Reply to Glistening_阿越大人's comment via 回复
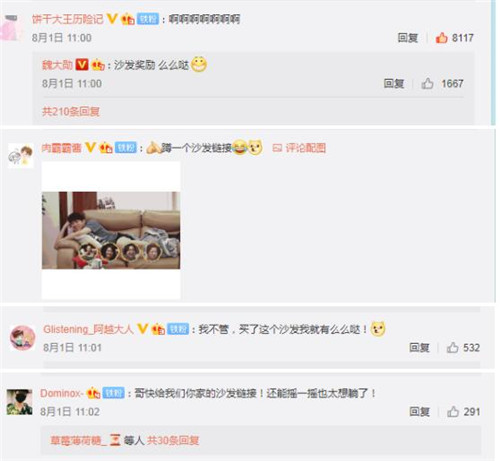Screen dimensions: 500x461 point(419,348)
